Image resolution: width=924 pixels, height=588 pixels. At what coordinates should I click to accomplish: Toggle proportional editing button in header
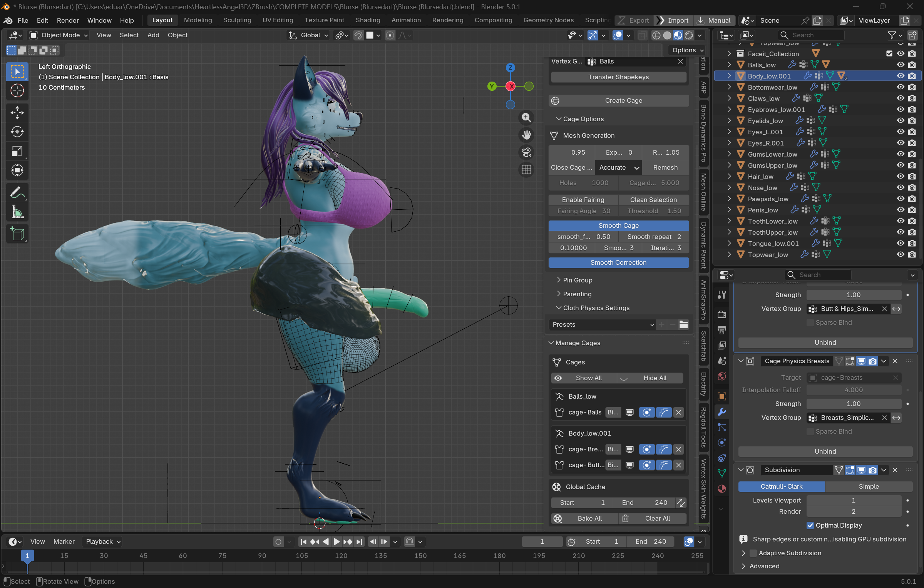pos(390,35)
